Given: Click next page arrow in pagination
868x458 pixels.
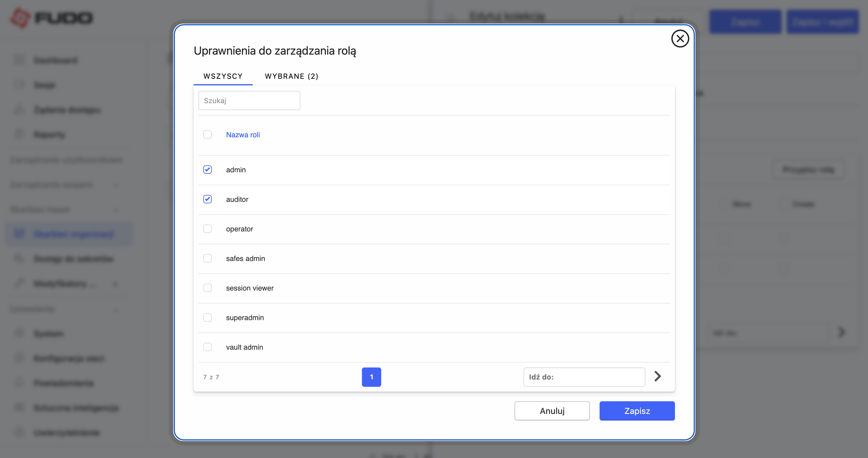Looking at the screenshot, I should click(x=657, y=377).
